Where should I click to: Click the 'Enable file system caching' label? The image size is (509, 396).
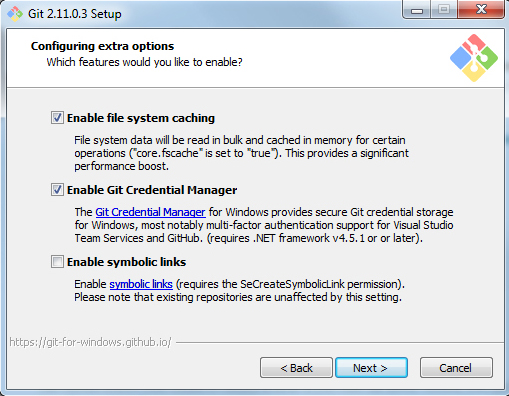(141, 118)
